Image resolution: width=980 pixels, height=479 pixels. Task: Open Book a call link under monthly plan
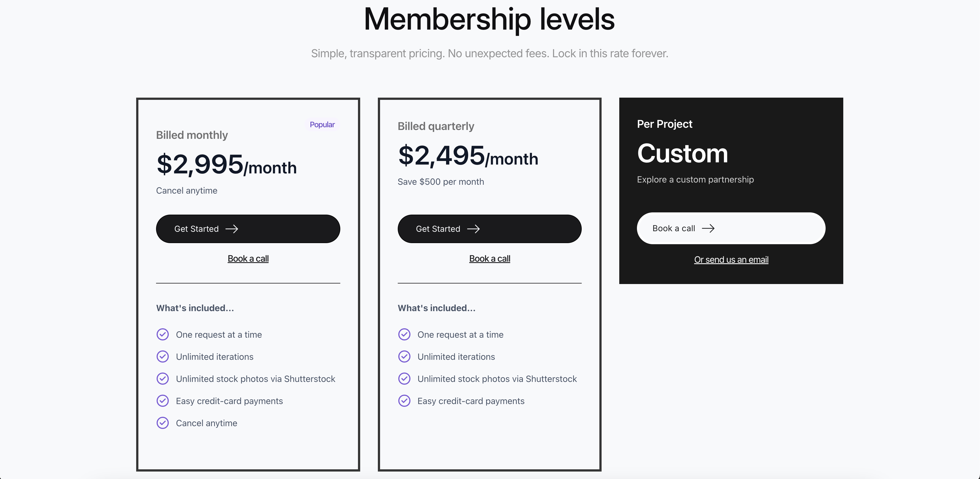[x=248, y=259]
